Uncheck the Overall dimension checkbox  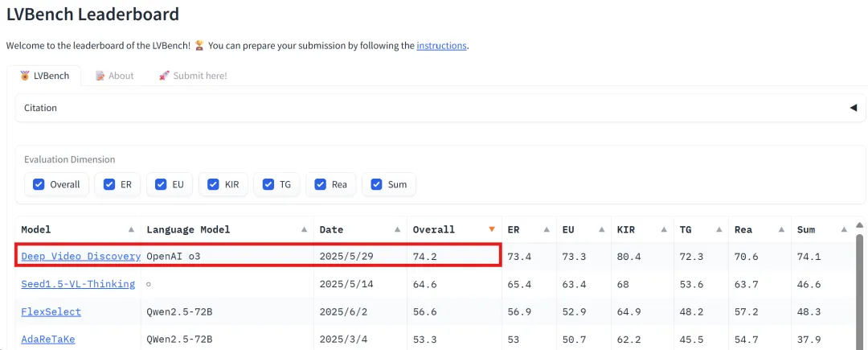39,184
